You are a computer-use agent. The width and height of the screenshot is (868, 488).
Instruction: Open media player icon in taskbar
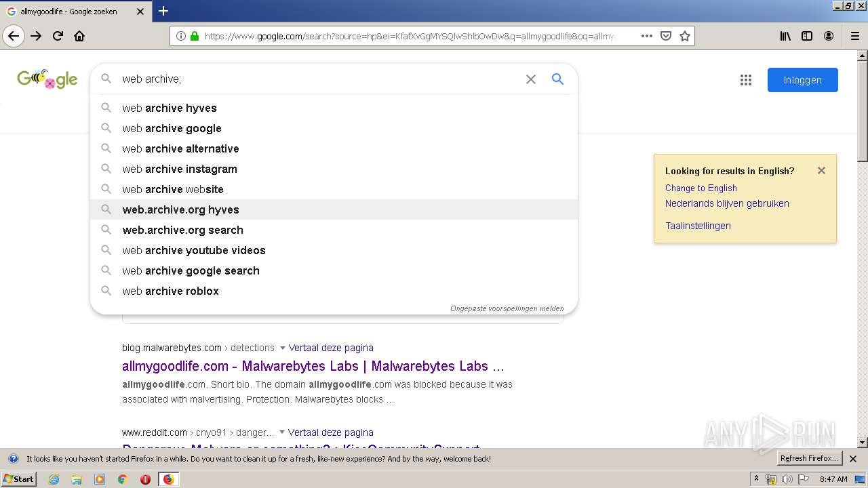(100, 479)
